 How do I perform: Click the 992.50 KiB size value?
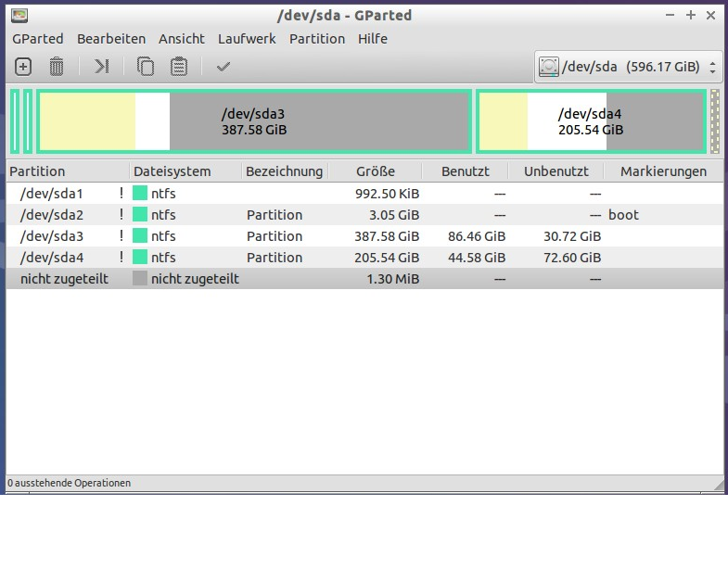(388, 193)
